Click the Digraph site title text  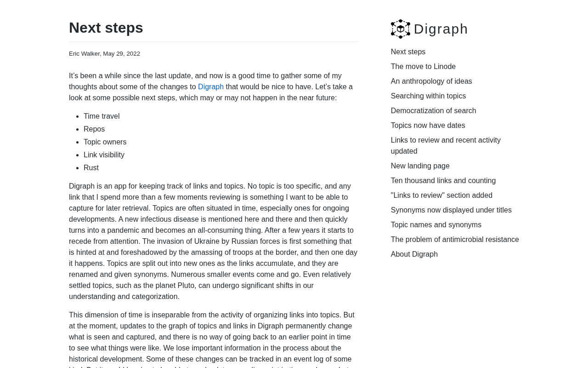tap(441, 29)
